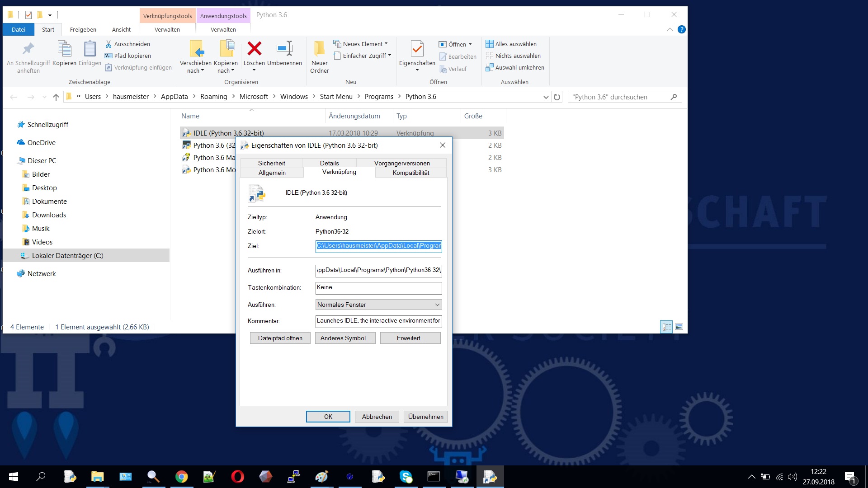Open the Vorgängerversionen tab

point(402,163)
